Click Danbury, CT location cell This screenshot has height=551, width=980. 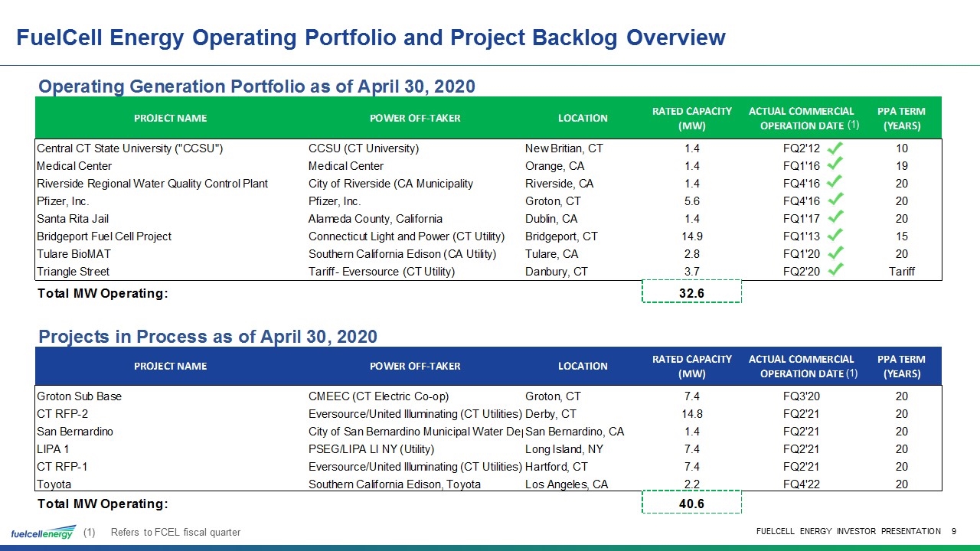(x=557, y=272)
